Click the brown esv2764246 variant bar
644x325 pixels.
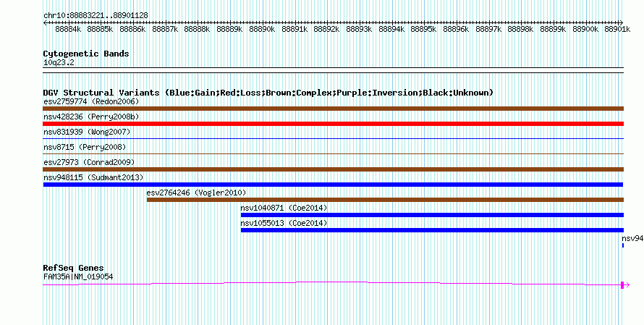385,200
